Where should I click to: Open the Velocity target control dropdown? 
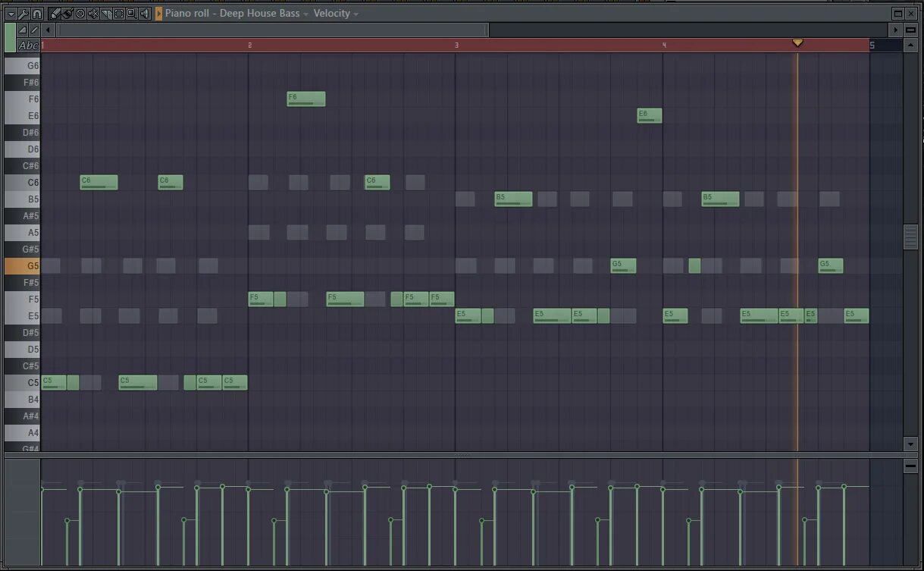(x=336, y=14)
